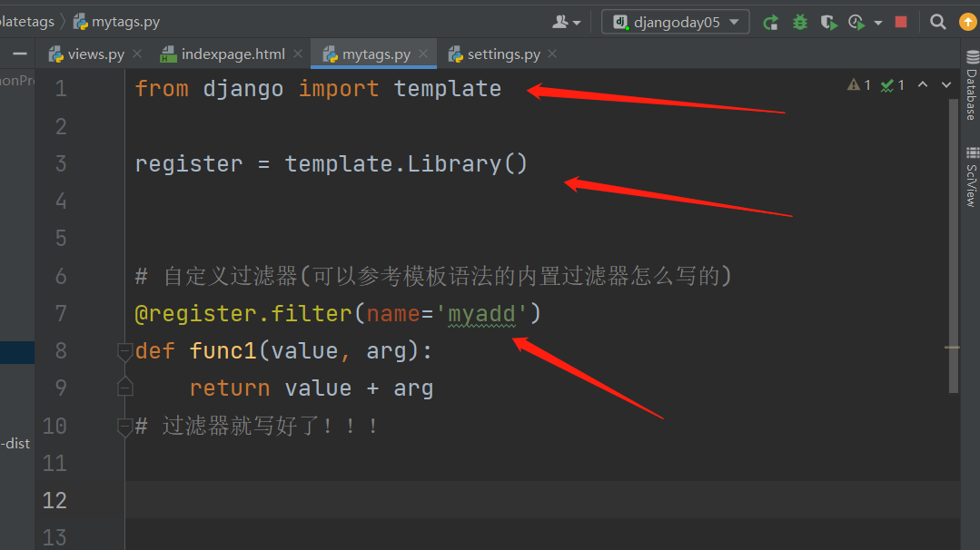Close the mytags.py tab

point(423,54)
